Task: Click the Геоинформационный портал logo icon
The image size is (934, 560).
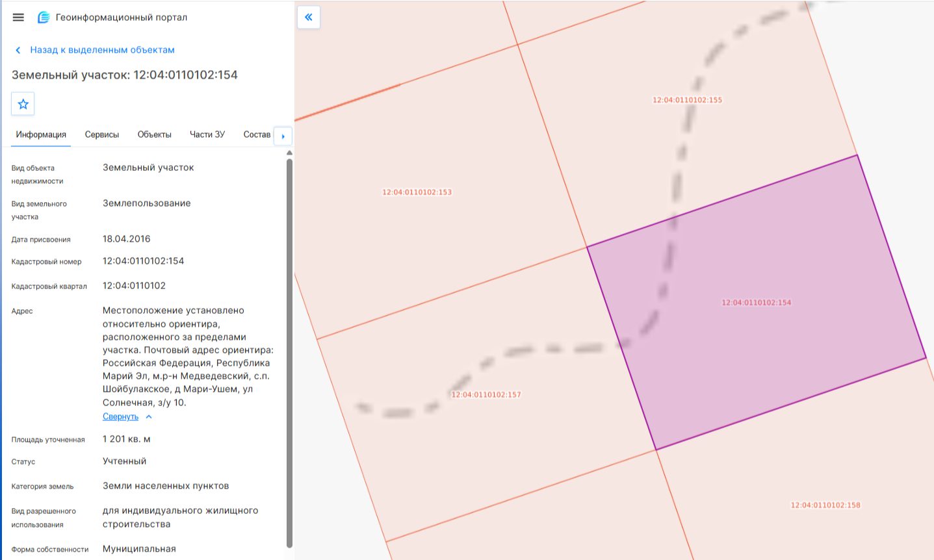Action: click(x=44, y=18)
